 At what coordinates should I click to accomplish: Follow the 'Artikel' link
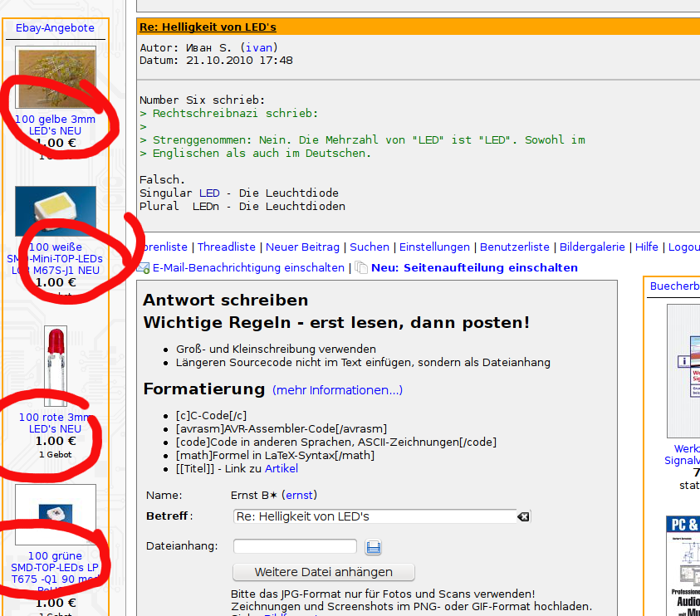click(x=281, y=469)
